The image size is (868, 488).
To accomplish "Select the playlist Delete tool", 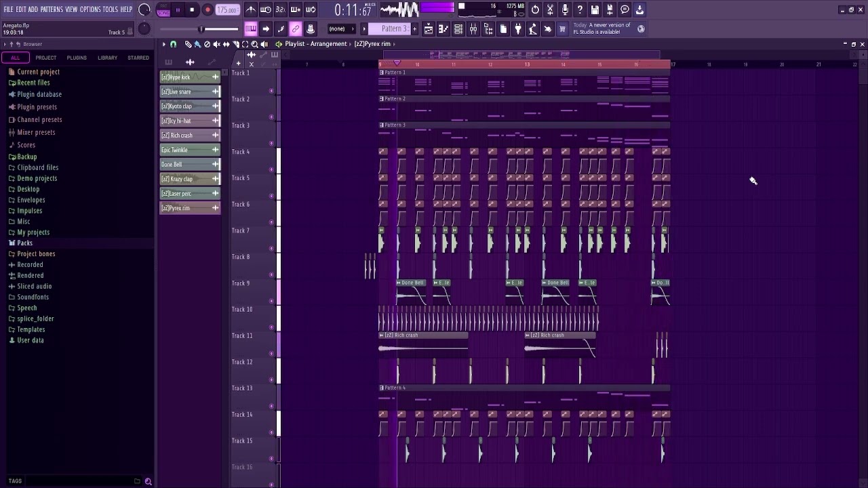I will (x=207, y=44).
